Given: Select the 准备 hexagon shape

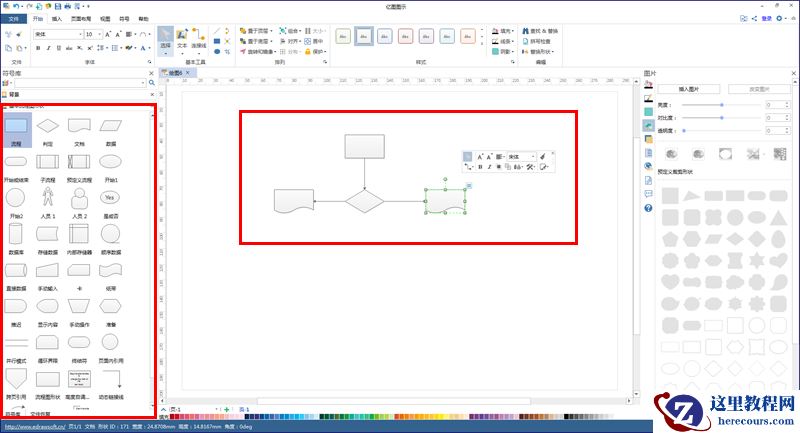Looking at the screenshot, I should coord(111,306).
